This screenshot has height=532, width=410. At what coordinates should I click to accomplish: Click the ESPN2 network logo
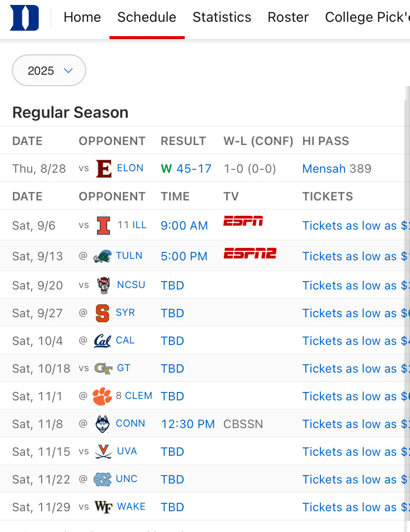250,254
